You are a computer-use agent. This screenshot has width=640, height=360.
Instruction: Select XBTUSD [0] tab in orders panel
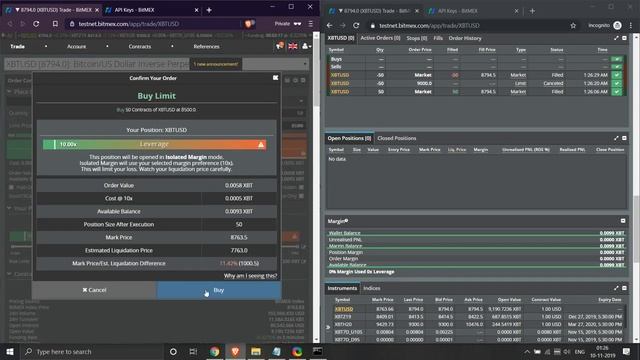[341, 38]
